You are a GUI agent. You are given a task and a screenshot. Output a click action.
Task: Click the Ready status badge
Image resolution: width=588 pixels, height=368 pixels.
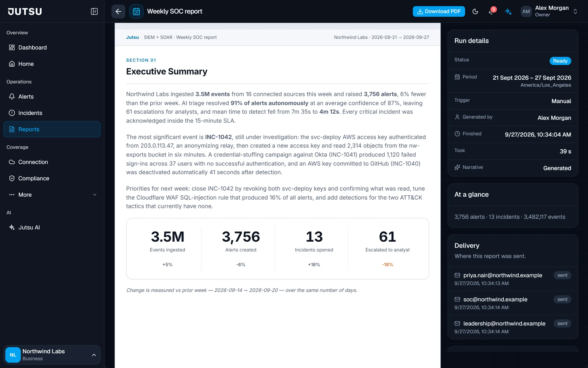point(560,61)
